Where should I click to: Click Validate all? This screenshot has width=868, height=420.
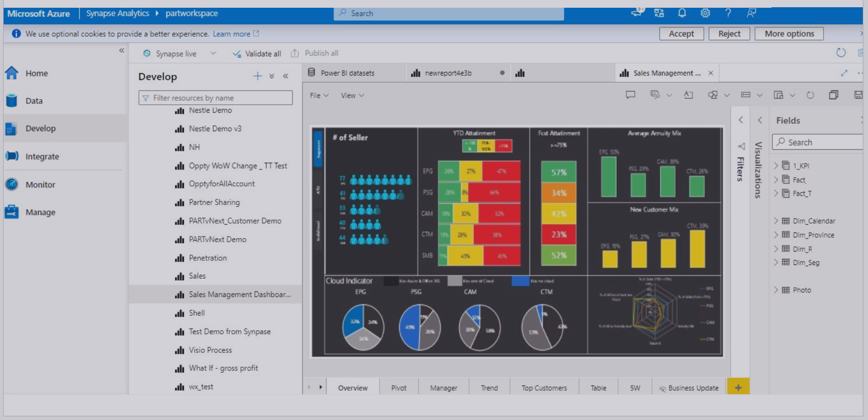pos(257,53)
